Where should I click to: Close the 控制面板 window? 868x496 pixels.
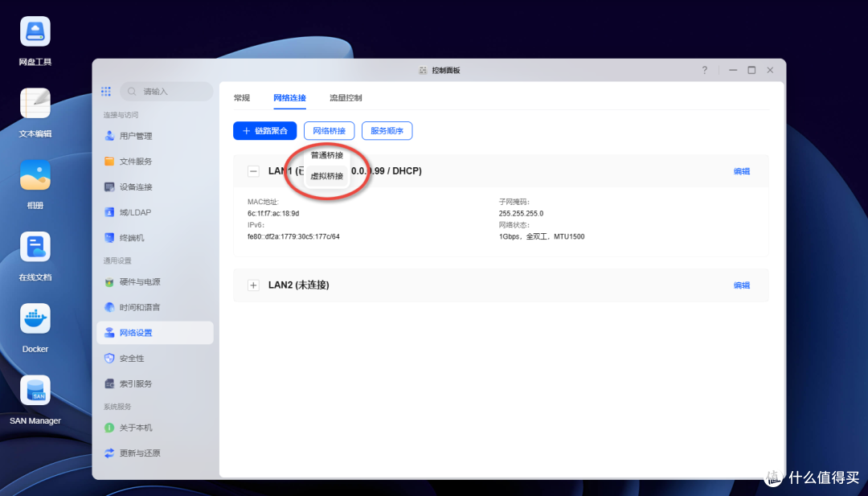tap(770, 70)
